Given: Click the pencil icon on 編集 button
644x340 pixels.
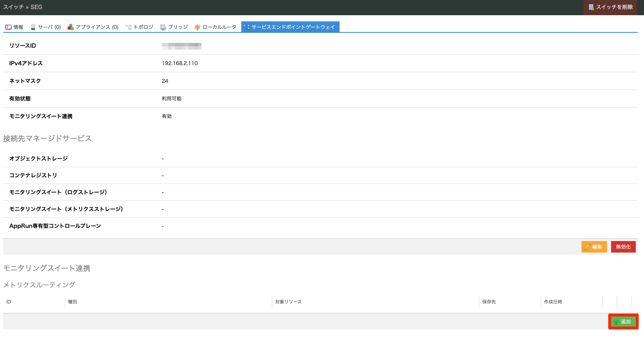Looking at the screenshot, I should click(x=587, y=247).
